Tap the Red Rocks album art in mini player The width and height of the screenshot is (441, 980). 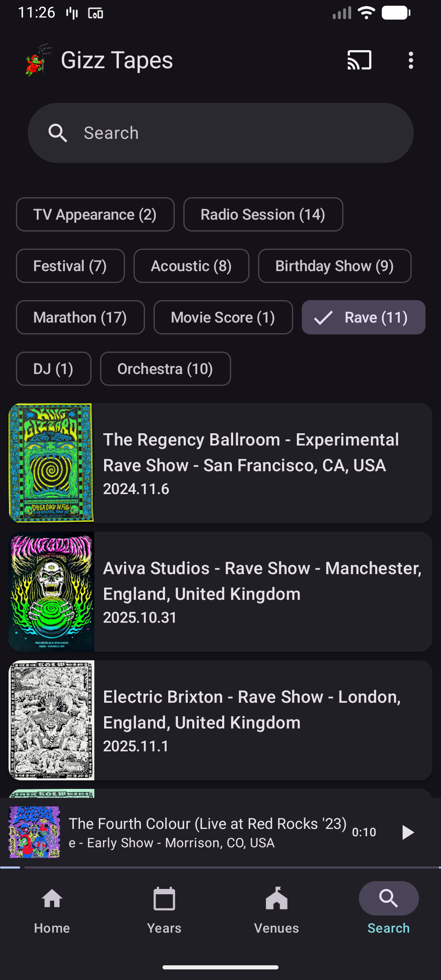pos(35,832)
